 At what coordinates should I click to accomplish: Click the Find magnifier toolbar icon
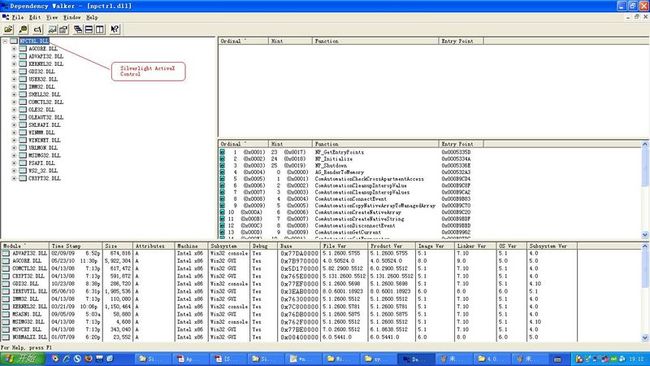[x=23, y=29]
